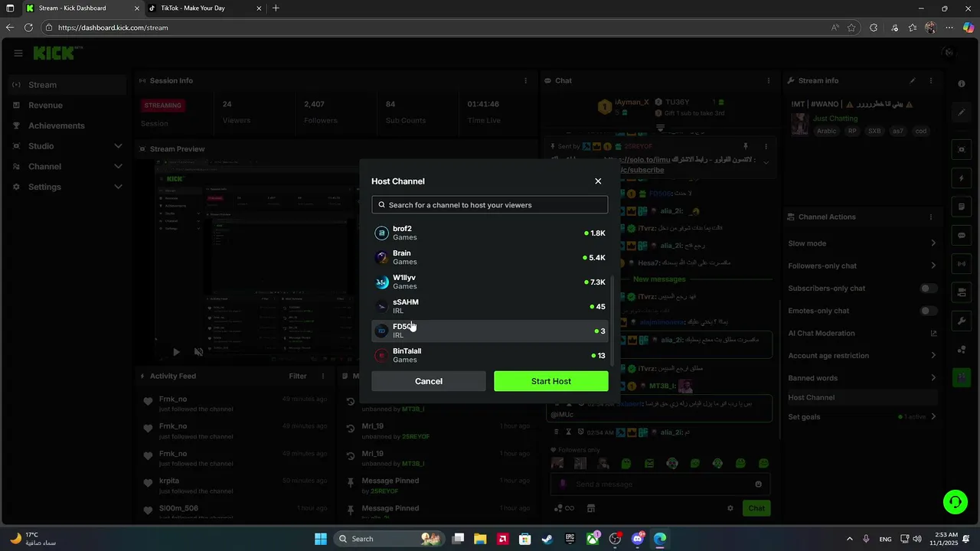This screenshot has width=980, height=551.
Task: Click the channel search field in Host Channel
Action: (490, 204)
